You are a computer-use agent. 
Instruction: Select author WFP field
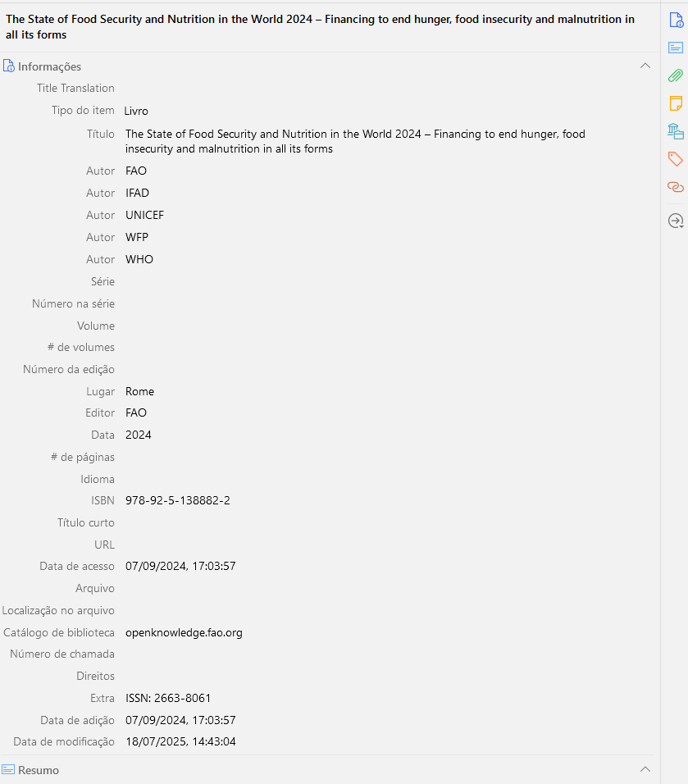pyautogui.click(x=136, y=237)
